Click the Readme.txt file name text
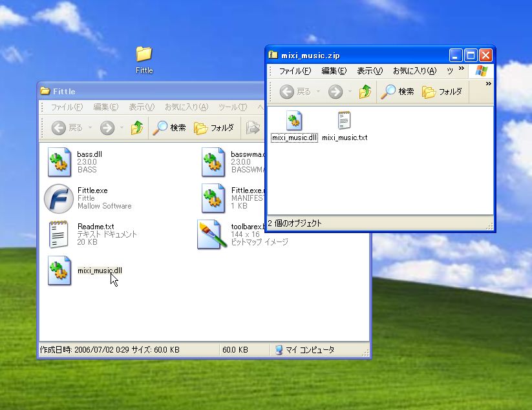The image size is (532, 410). (96, 227)
